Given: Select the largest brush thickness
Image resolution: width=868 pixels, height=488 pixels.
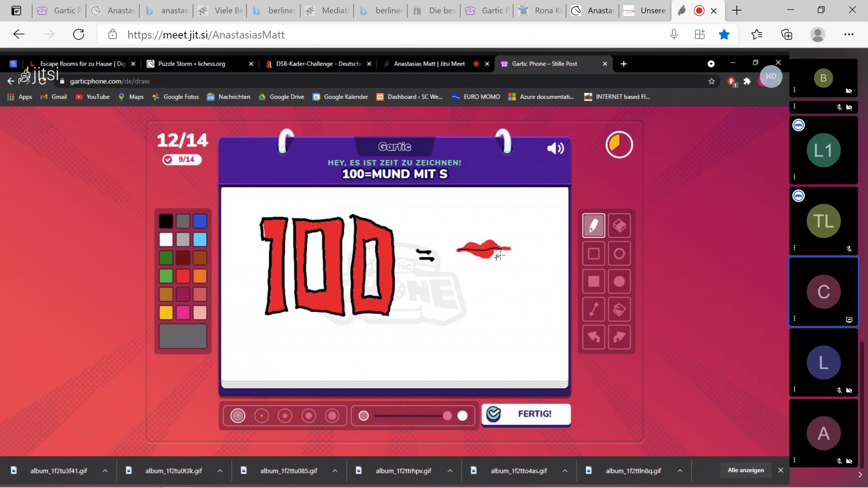Looking at the screenshot, I should (332, 416).
